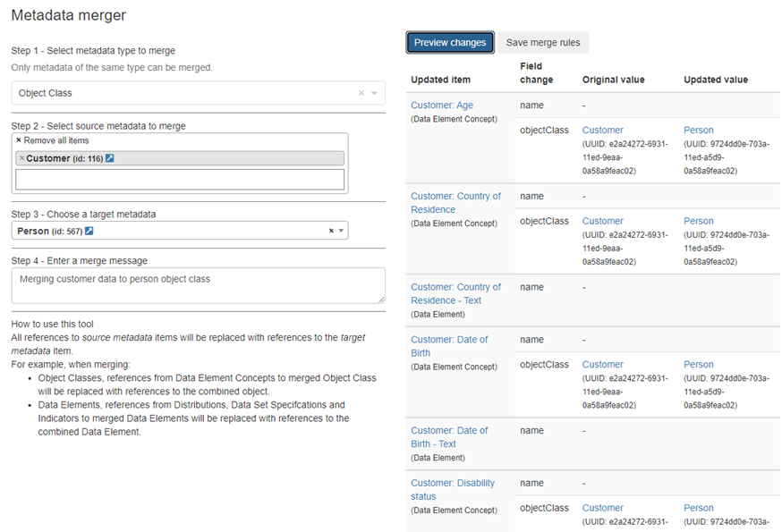The height and width of the screenshot is (532, 782).
Task: Click the Save merge rules button
Action: (543, 42)
